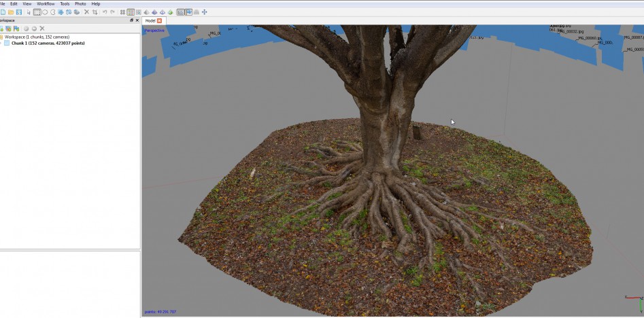Open the Tools menu
This screenshot has width=644, height=318.
click(x=65, y=3)
